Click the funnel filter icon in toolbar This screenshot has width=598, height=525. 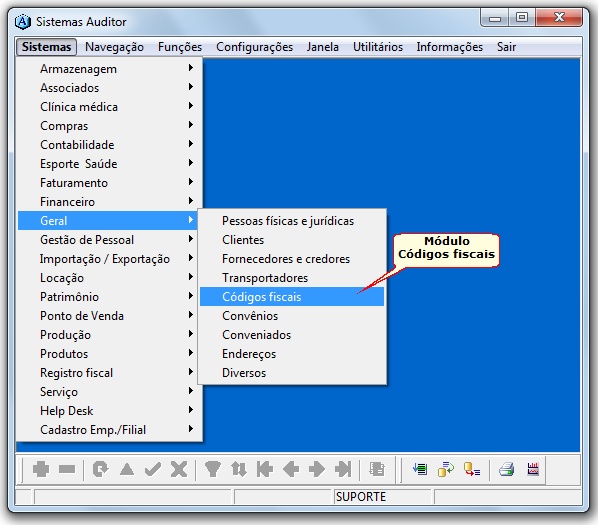(x=212, y=469)
